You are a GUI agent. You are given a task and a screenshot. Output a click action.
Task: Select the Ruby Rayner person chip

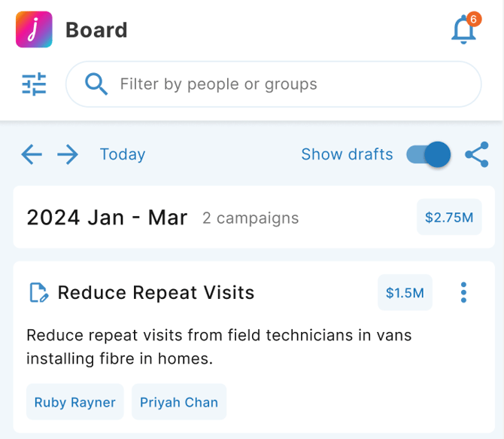(75, 402)
